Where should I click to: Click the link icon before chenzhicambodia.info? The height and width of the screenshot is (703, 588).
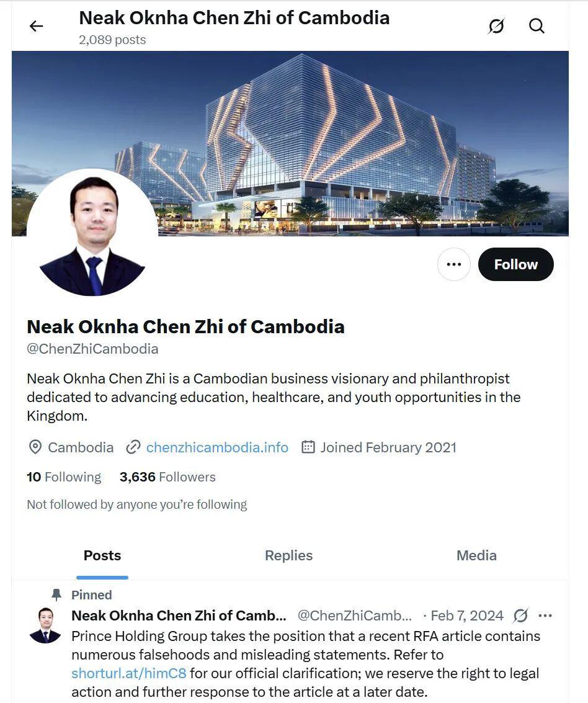pos(133,447)
